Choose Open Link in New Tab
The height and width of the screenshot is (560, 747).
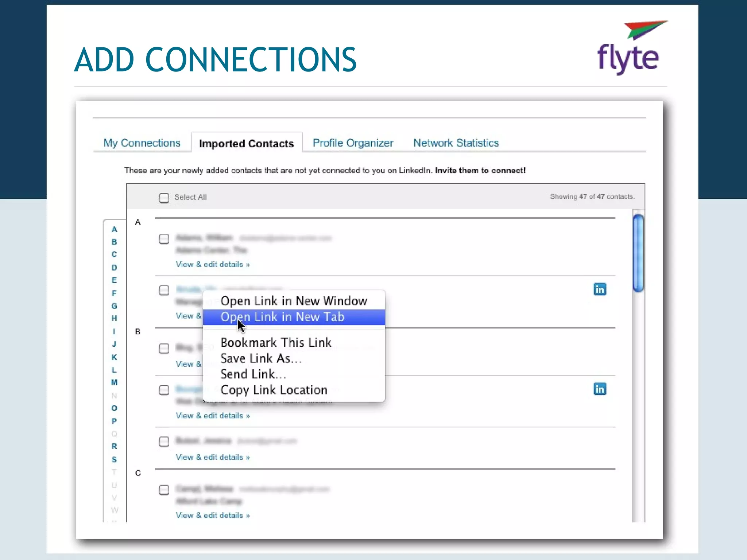282,317
